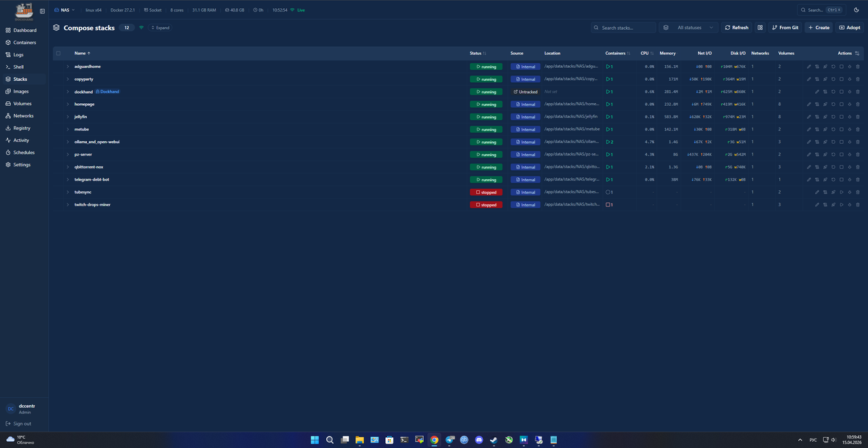Open Telegram from the taskbar
The image size is (868, 448).
coord(449,440)
